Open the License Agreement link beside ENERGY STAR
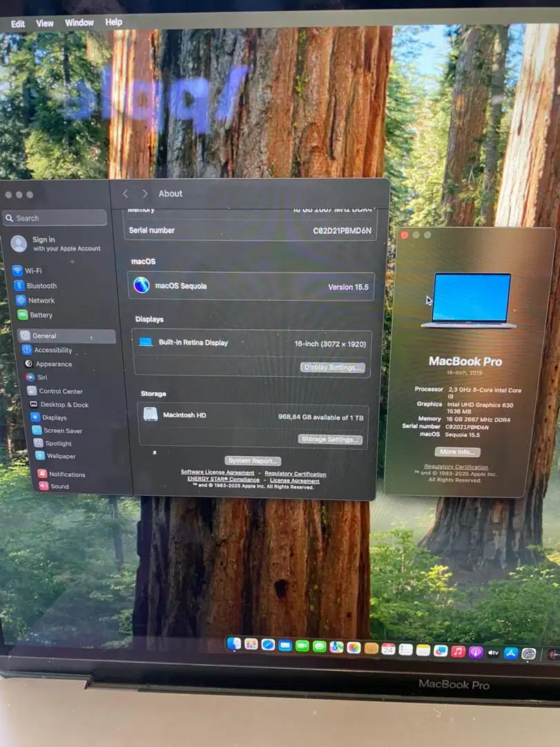The height and width of the screenshot is (747, 560). [x=295, y=481]
